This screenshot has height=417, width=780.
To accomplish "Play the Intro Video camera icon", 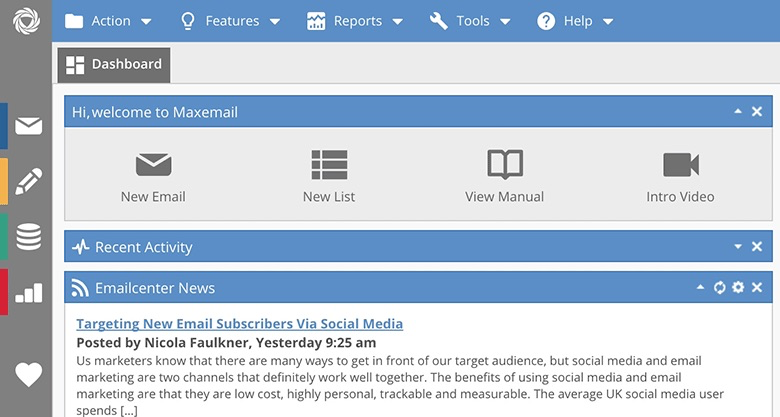I will pyautogui.click(x=680, y=164).
